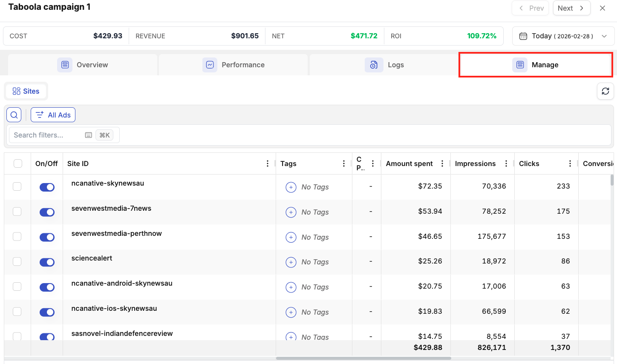
Task: Open the All Ads filter dropdown
Action: [x=53, y=115]
